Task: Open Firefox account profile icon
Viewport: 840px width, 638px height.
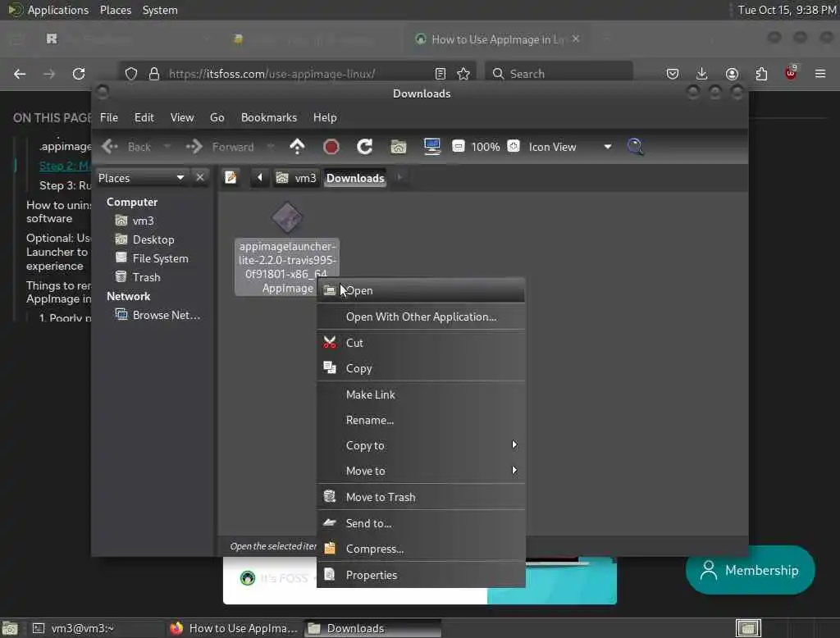Action: [732, 74]
